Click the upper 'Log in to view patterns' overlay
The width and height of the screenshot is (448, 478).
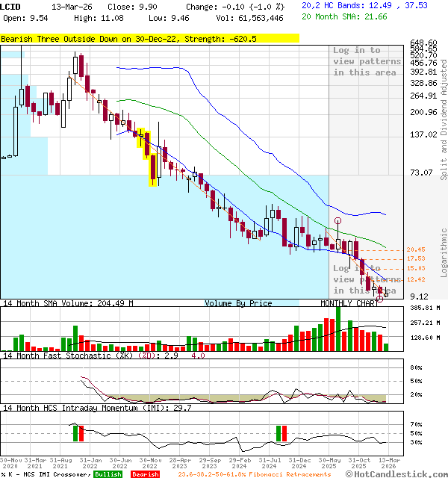[367, 61]
